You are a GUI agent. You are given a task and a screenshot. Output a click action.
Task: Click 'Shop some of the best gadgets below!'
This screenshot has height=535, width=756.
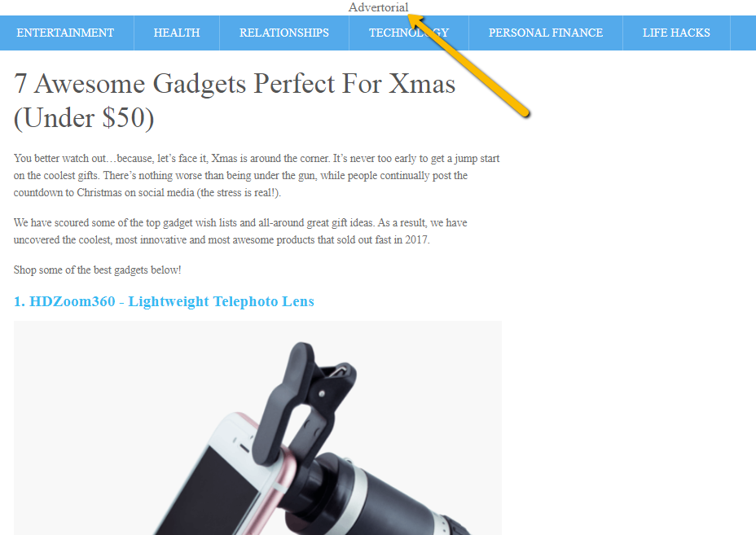pyautogui.click(x=98, y=270)
